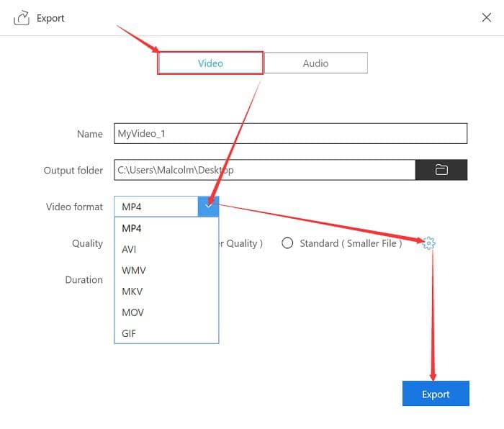Click the Name field containing MyVideo_1

[290, 133]
